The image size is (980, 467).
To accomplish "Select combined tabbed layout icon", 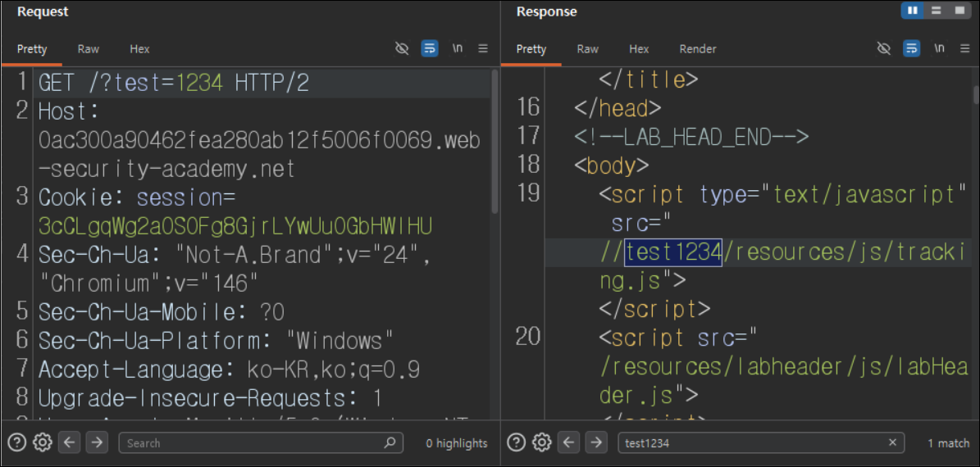I will [x=959, y=11].
